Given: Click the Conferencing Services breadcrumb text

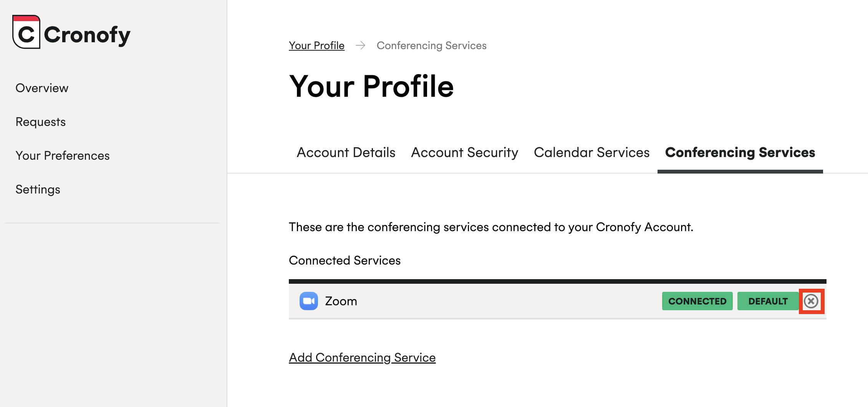Looking at the screenshot, I should (x=432, y=46).
